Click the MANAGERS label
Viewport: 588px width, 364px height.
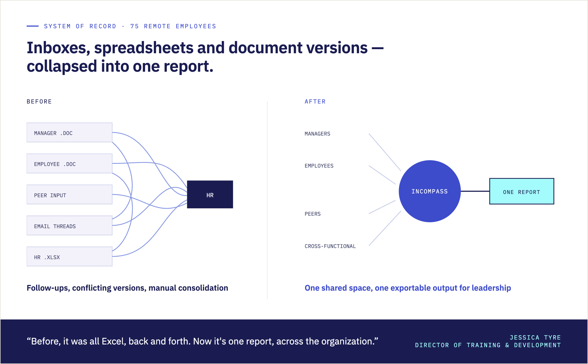point(317,134)
